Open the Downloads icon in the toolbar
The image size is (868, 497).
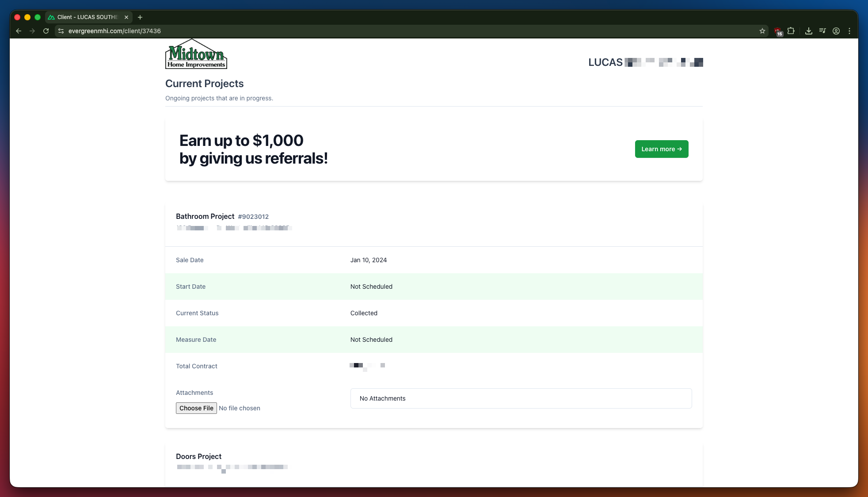point(809,31)
